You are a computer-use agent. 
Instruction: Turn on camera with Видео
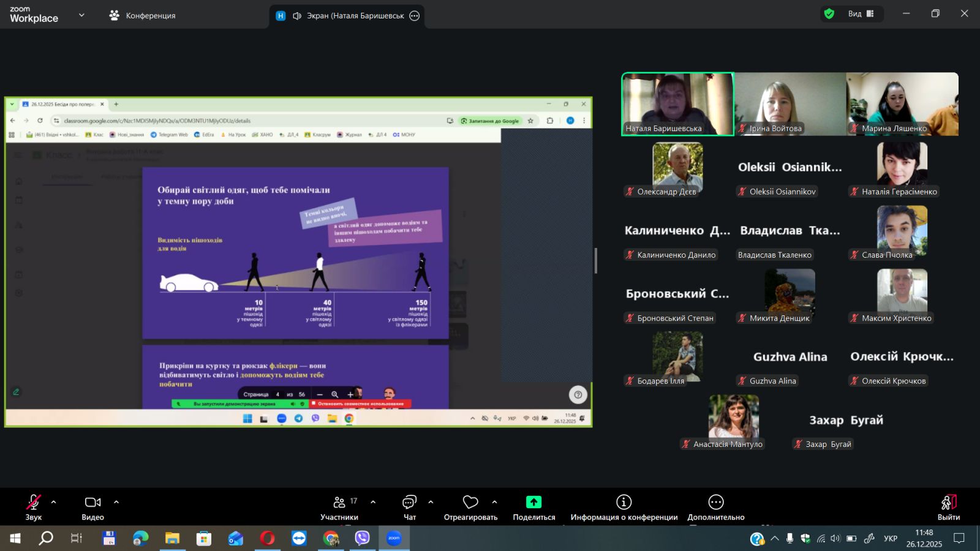click(92, 503)
